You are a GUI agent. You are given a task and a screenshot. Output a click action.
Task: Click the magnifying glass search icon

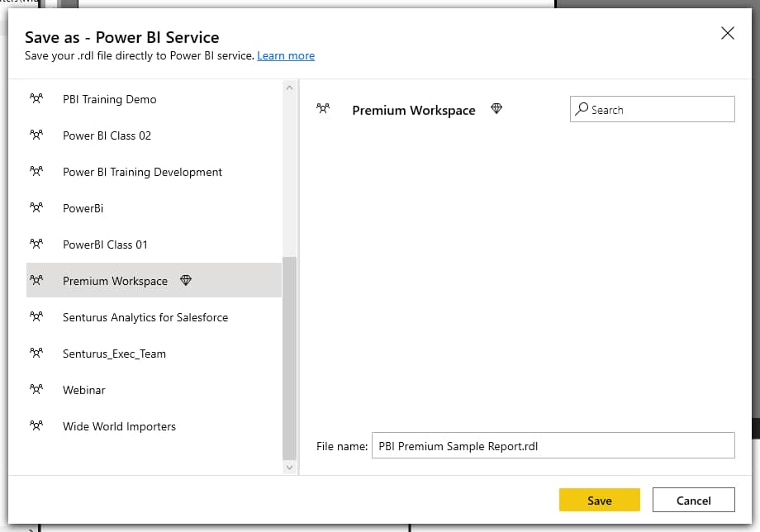tap(582, 109)
